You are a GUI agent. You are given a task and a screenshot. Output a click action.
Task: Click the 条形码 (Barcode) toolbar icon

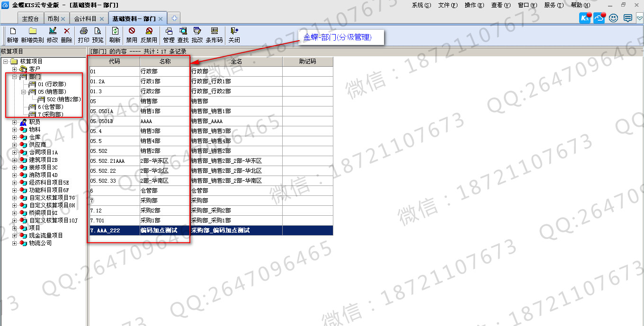(x=214, y=31)
